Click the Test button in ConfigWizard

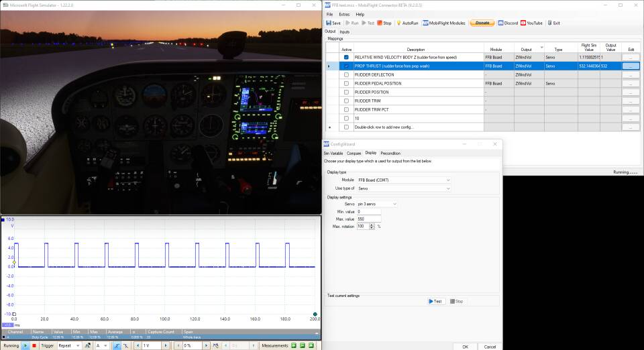pyautogui.click(x=436, y=302)
